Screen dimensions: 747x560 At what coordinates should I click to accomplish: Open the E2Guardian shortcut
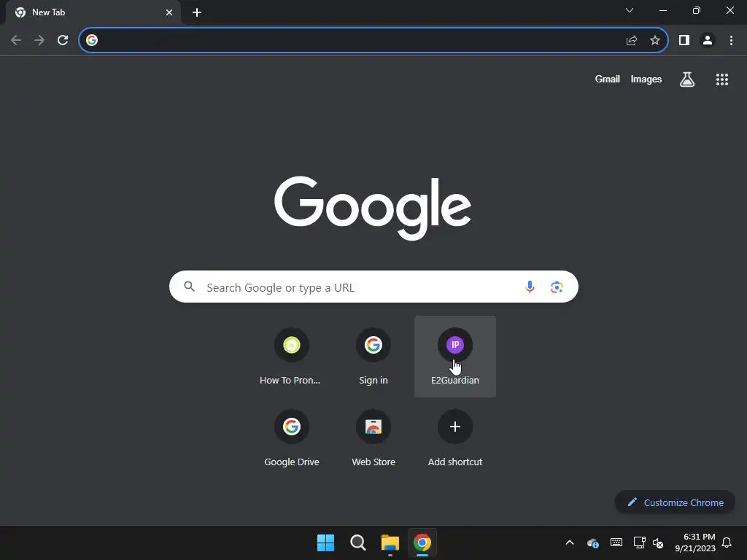click(455, 356)
